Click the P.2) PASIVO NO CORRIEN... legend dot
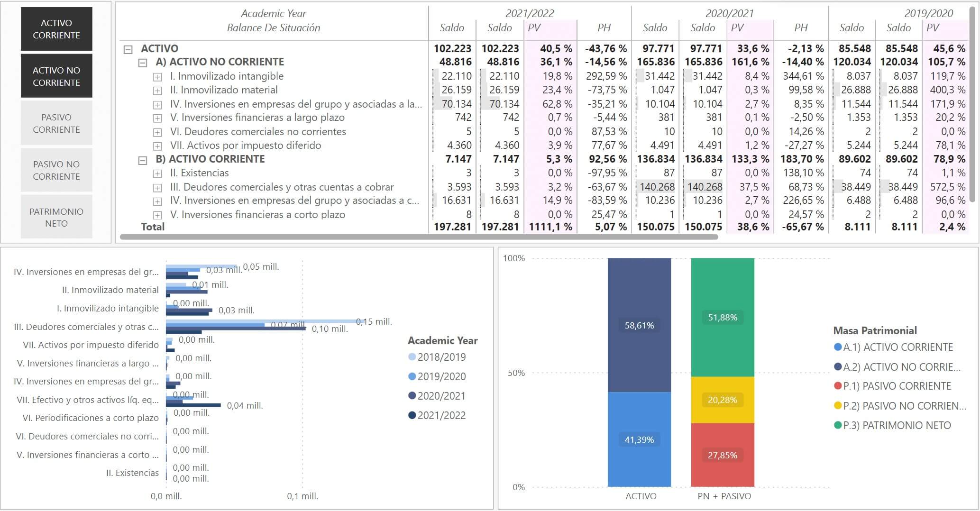 click(x=838, y=406)
